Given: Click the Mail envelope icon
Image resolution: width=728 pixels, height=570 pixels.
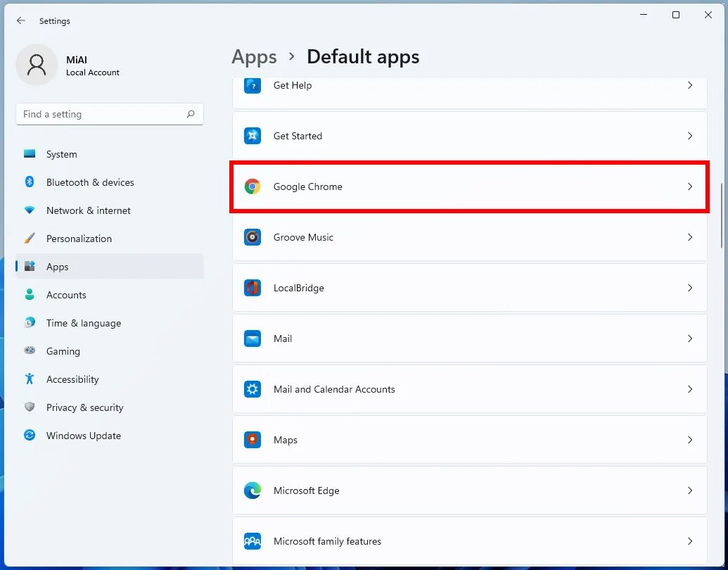Looking at the screenshot, I should (252, 338).
